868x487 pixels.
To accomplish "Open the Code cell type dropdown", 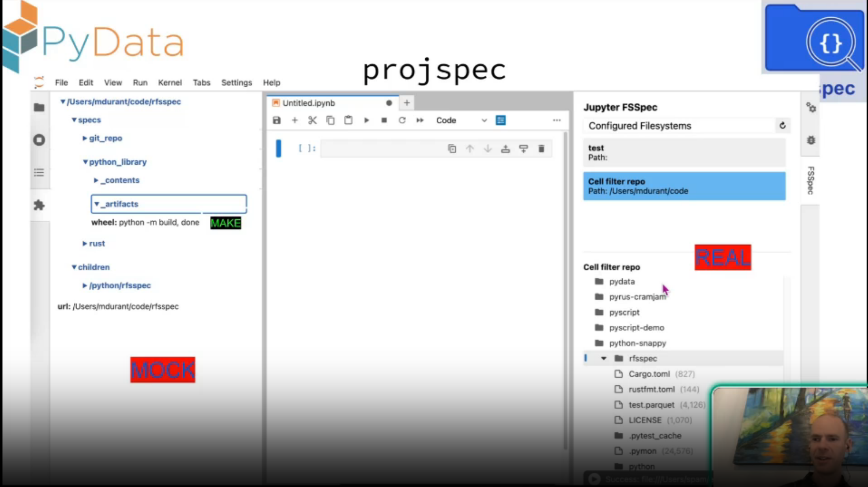I will tap(461, 120).
